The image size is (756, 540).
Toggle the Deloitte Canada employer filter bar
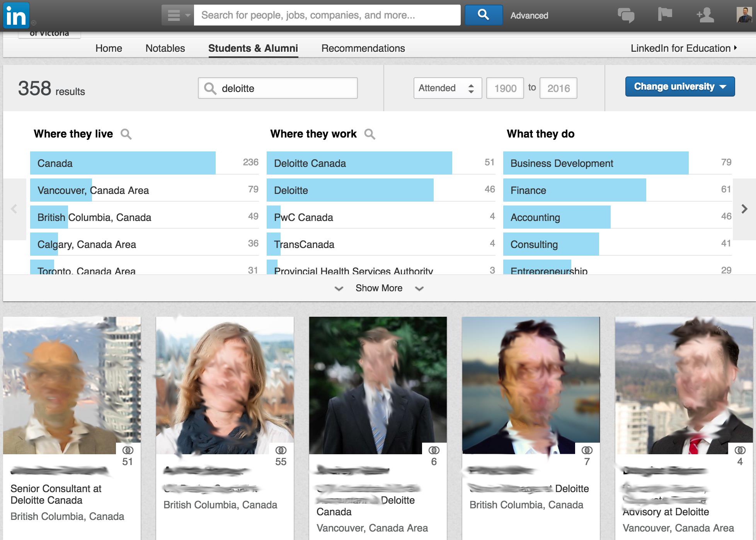(x=359, y=163)
